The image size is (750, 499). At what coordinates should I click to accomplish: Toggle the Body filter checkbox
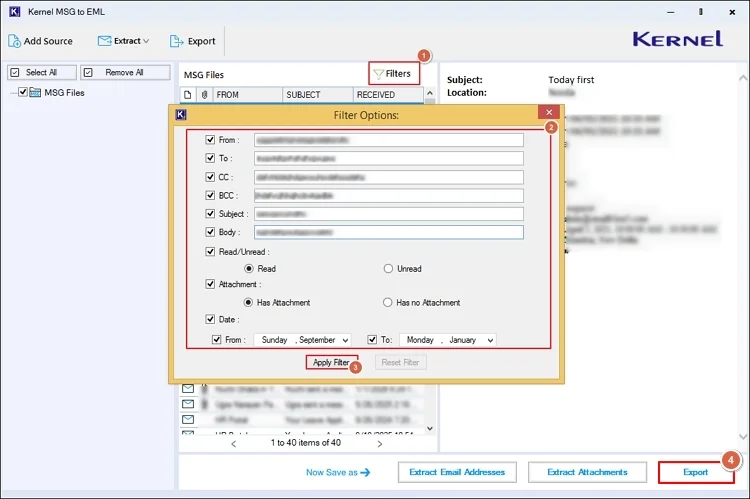click(210, 232)
